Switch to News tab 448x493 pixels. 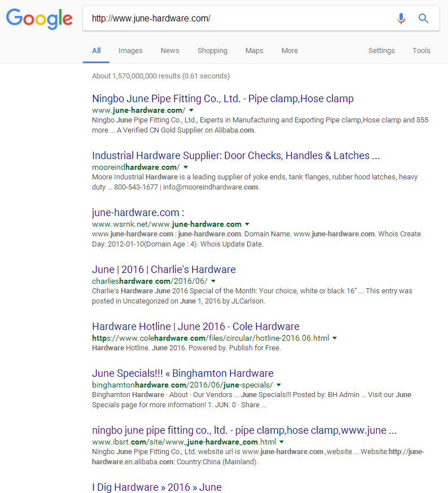click(x=170, y=51)
